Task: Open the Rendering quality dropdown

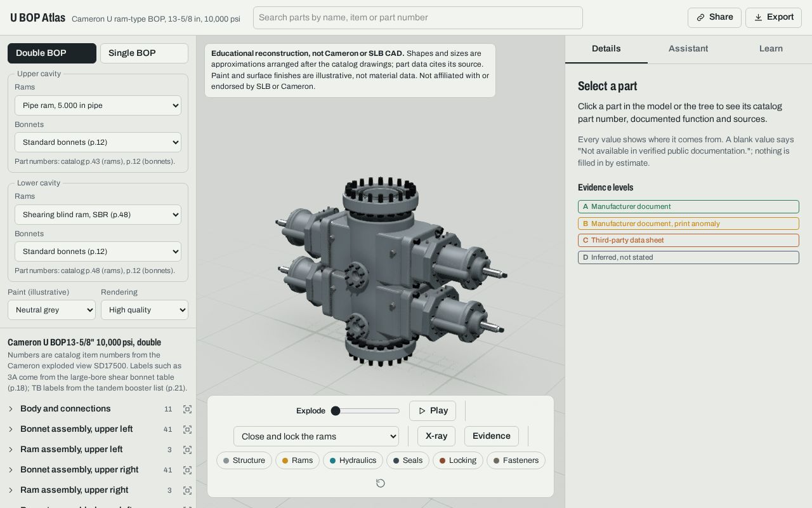Action: [145, 310]
